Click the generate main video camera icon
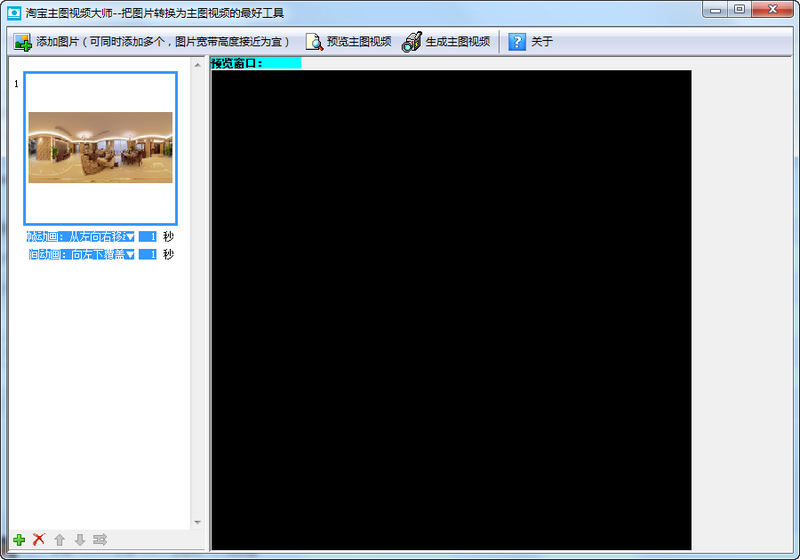This screenshot has width=800, height=560. (411, 42)
